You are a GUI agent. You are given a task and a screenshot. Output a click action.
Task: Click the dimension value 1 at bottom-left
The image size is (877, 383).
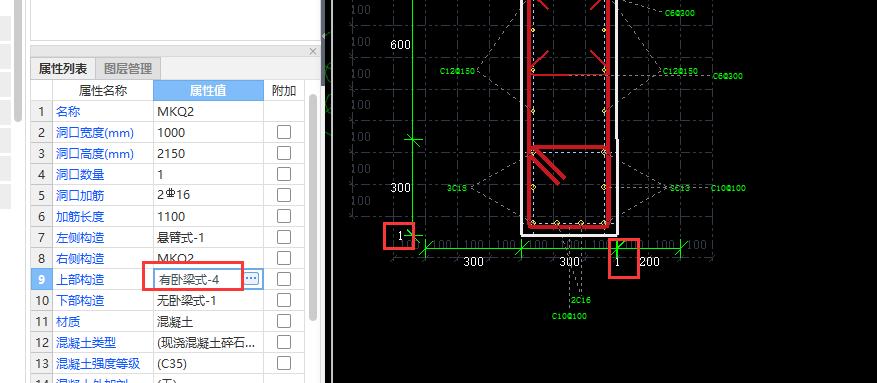click(x=400, y=236)
